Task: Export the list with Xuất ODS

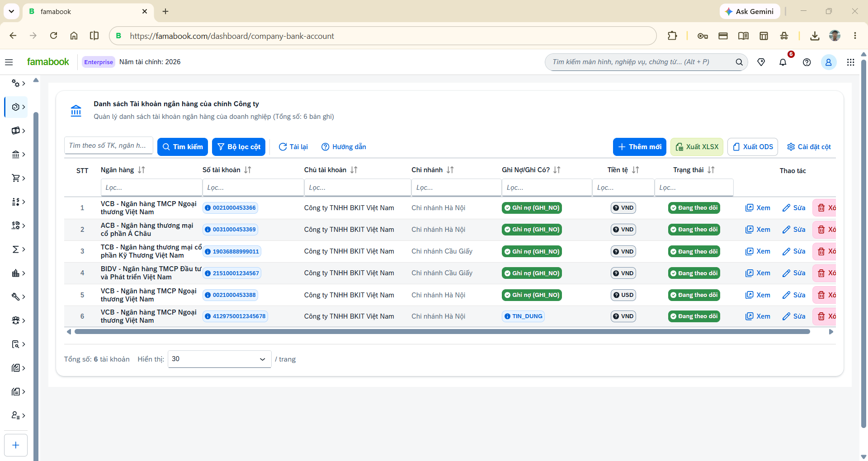Action: point(753,147)
